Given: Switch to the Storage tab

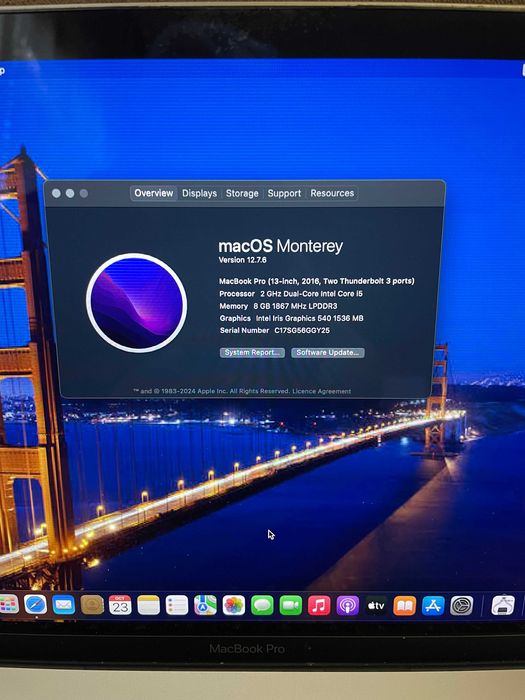Looking at the screenshot, I should (x=242, y=193).
